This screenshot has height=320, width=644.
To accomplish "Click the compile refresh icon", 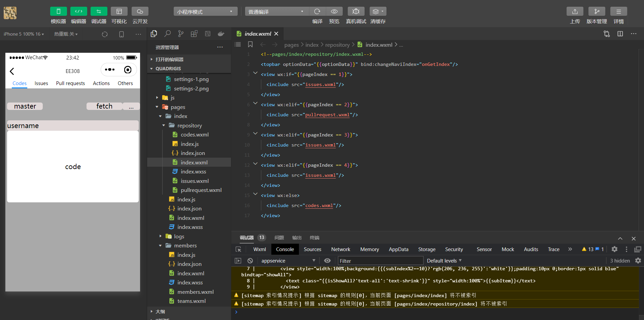I will click(317, 11).
